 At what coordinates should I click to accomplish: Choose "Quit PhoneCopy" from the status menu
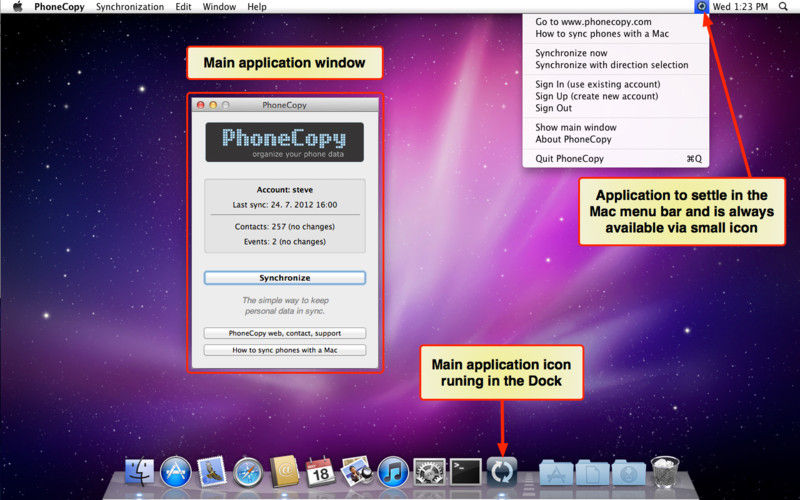point(569,158)
